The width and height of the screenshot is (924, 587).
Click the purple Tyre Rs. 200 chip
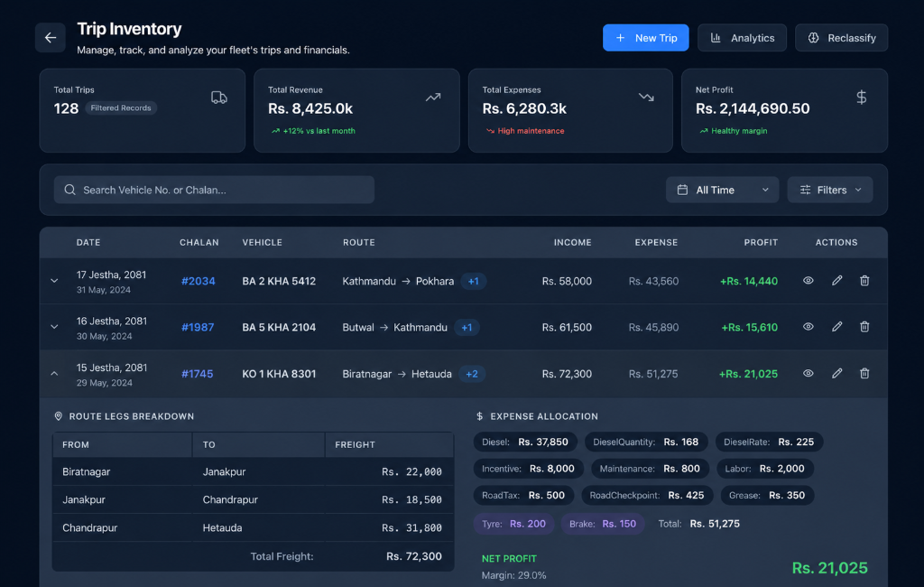[x=513, y=524]
